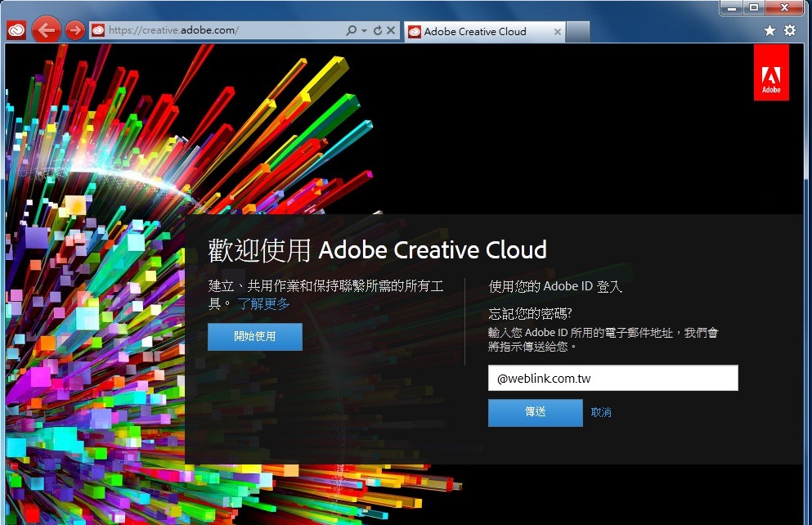Open favorites with the star icon
Screen dimensions: 812x525
(x=769, y=30)
